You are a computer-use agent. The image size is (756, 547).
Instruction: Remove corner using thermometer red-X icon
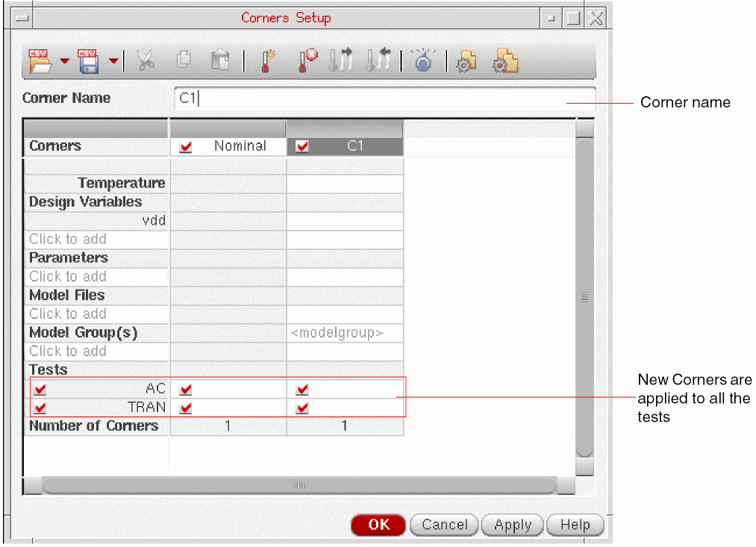pos(307,60)
